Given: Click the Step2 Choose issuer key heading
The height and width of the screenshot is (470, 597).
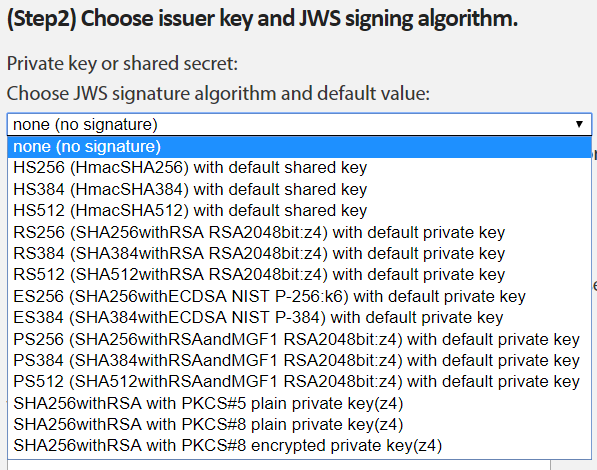Looking at the screenshot, I should coord(262,19).
